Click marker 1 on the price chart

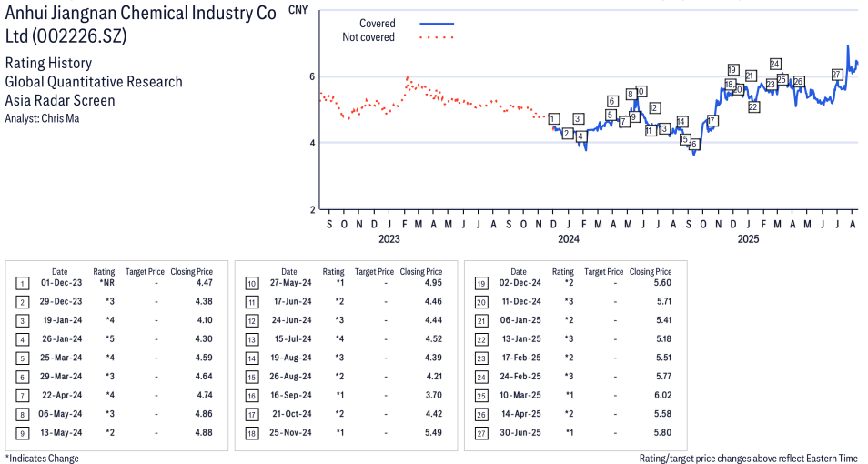coord(553,118)
